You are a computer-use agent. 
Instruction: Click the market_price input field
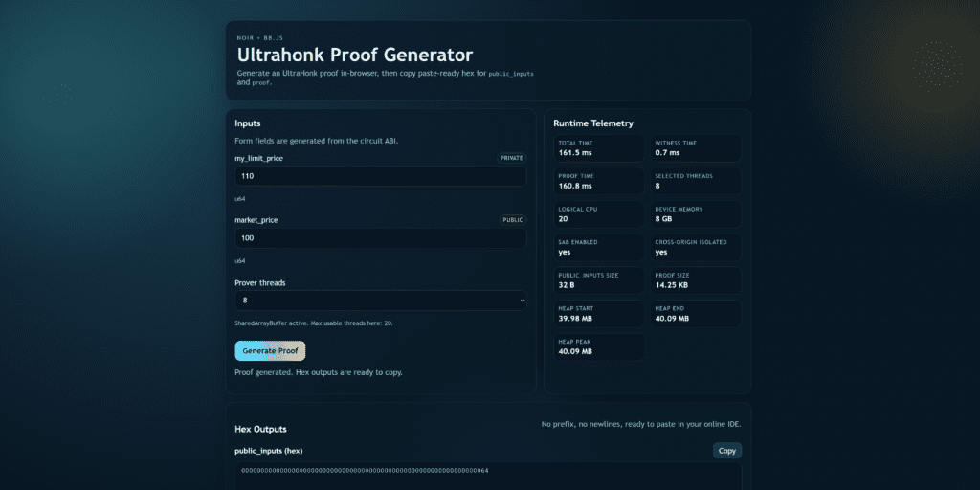click(x=380, y=238)
